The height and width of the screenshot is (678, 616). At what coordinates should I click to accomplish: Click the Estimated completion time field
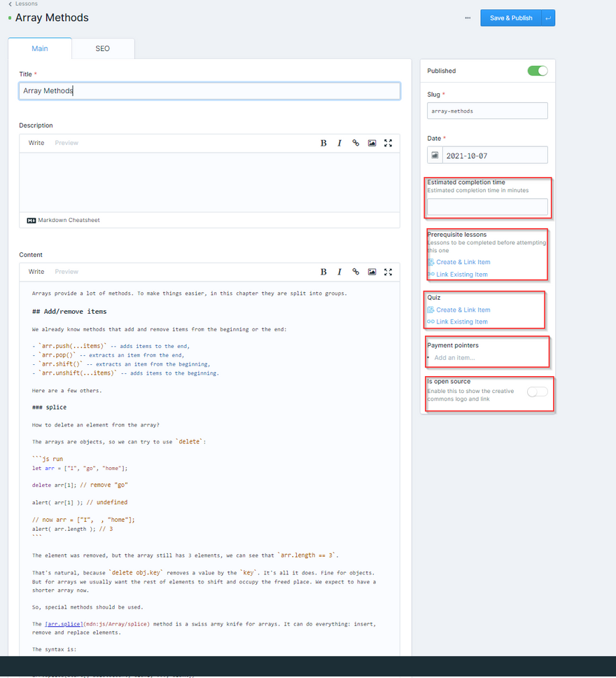pos(487,207)
